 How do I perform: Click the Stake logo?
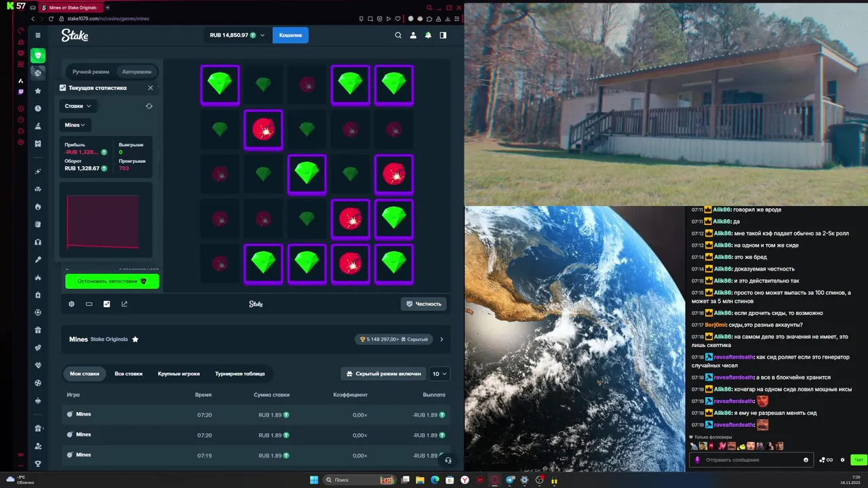click(75, 35)
